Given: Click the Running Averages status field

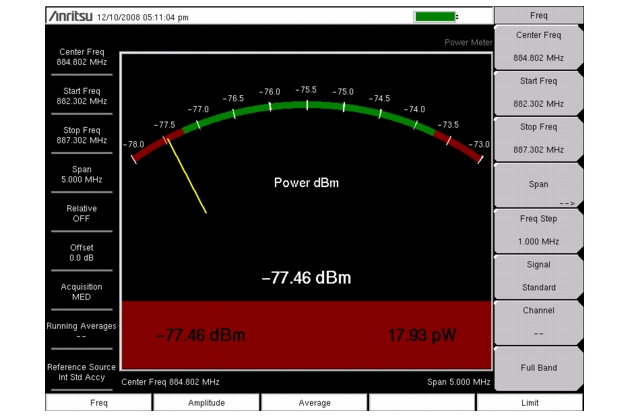Looking at the screenshot, I should pos(82,330).
